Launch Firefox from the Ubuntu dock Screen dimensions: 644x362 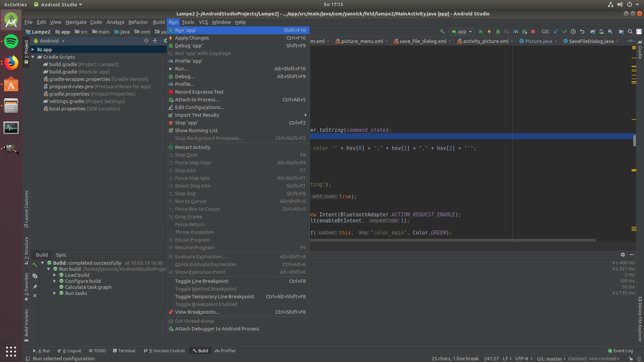click(x=11, y=63)
